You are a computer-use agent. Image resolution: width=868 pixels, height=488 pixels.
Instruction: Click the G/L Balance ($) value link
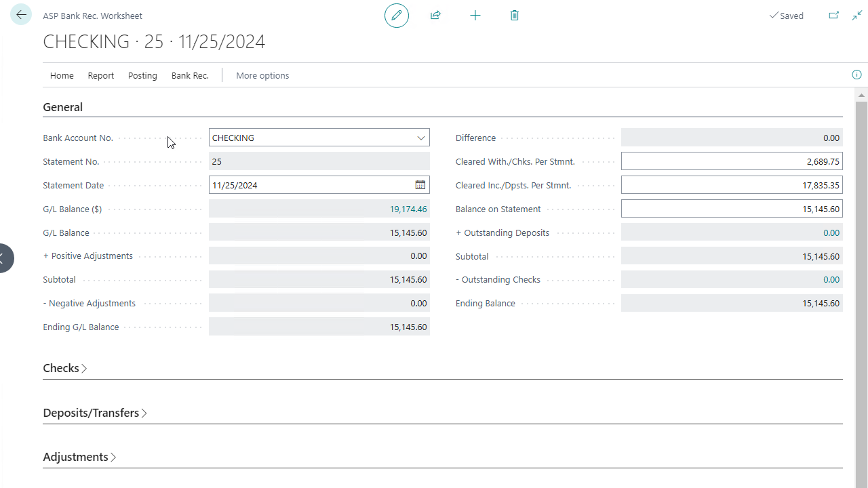(x=408, y=209)
